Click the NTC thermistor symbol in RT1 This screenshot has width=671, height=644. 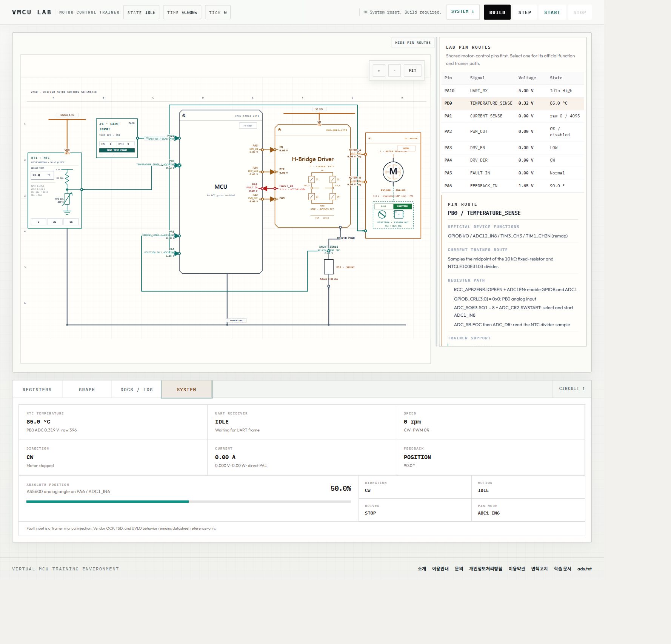point(68,199)
